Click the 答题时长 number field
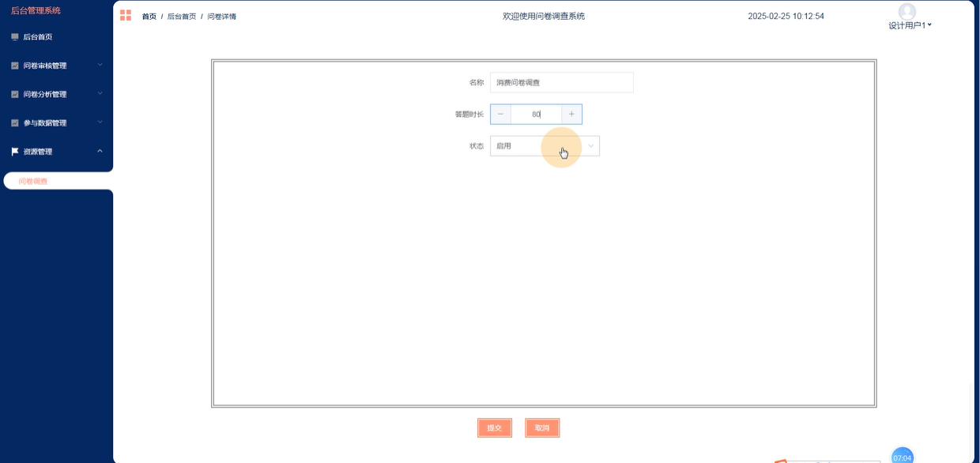This screenshot has height=463, width=980. pyautogui.click(x=536, y=114)
